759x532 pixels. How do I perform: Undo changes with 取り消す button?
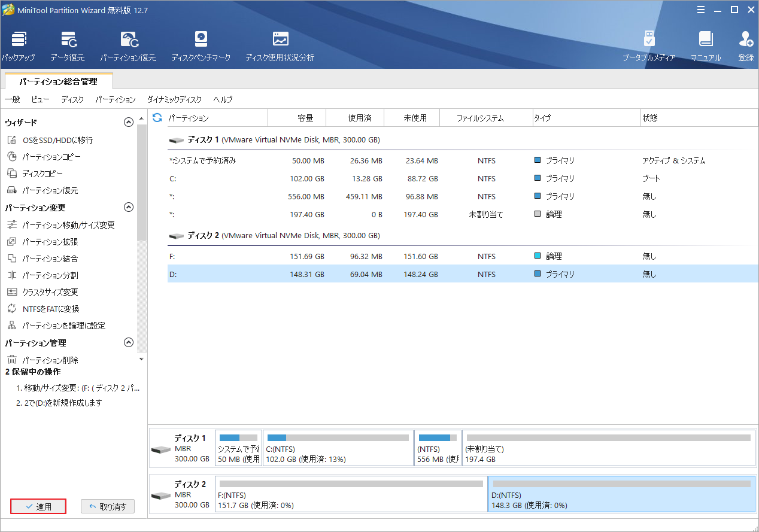[x=108, y=506]
